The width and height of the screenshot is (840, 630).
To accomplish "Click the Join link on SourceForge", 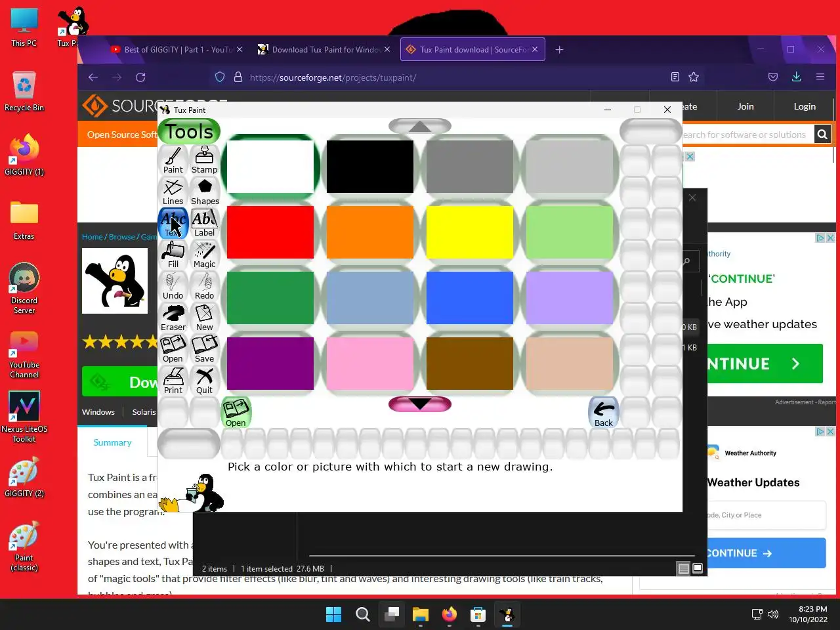I will [745, 106].
